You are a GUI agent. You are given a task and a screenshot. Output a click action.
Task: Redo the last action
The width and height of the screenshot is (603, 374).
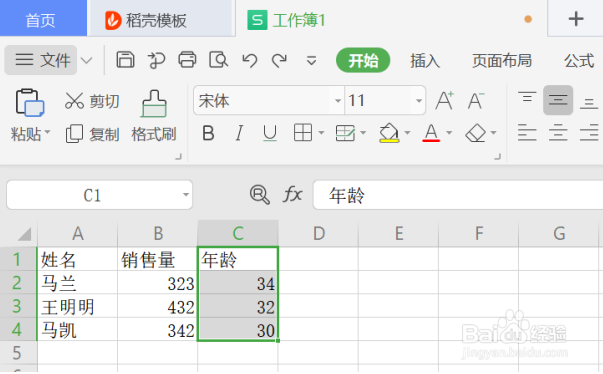point(280,60)
